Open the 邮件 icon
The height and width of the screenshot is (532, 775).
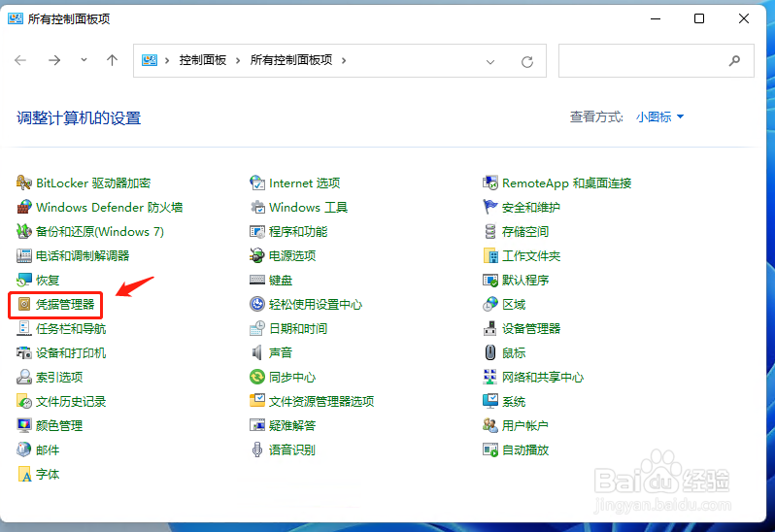[23, 449]
